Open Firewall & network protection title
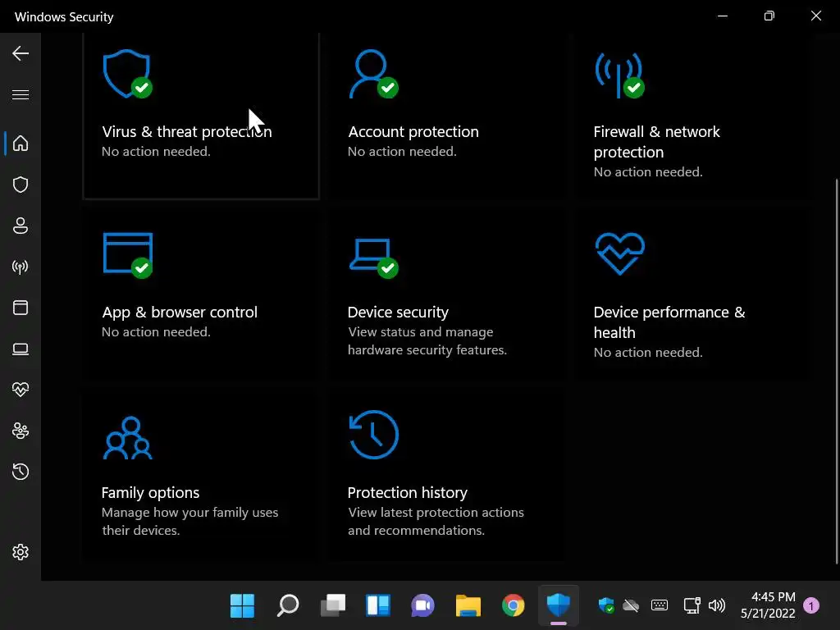 tap(657, 141)
